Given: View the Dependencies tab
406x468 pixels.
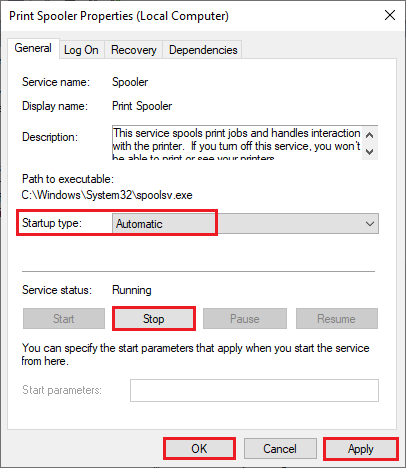Looking at the screenshot, I should coord(203,50).
